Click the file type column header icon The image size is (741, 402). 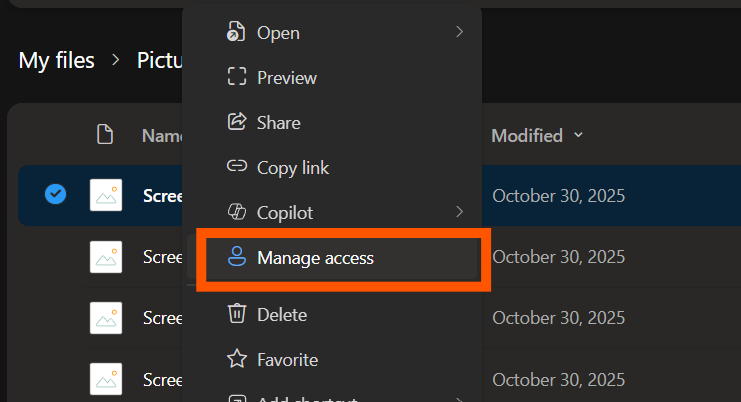point(104,135)
